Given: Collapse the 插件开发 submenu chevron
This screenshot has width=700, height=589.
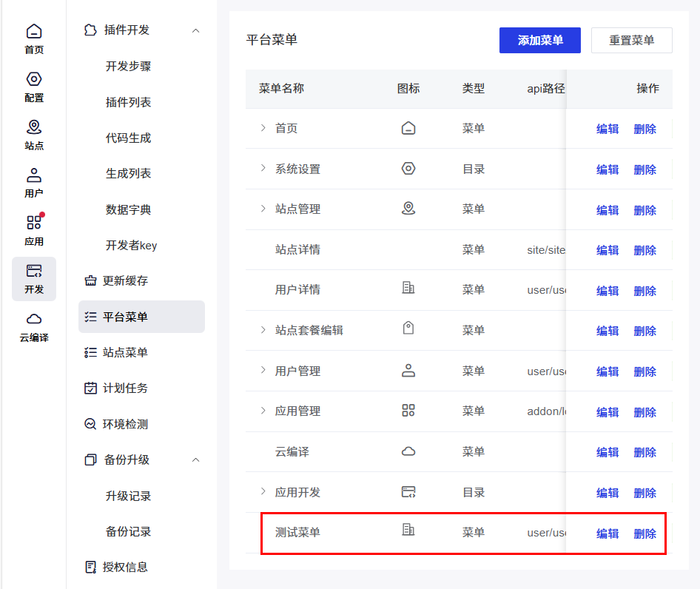Looking at the screenshot, I should tap(195, 30).
